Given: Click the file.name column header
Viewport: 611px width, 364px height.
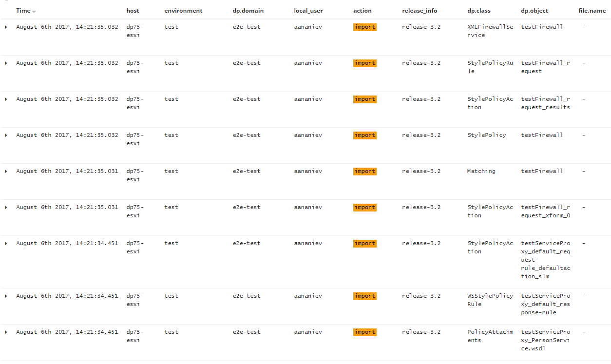Looking at the screenshot, I should pos(592,11).
